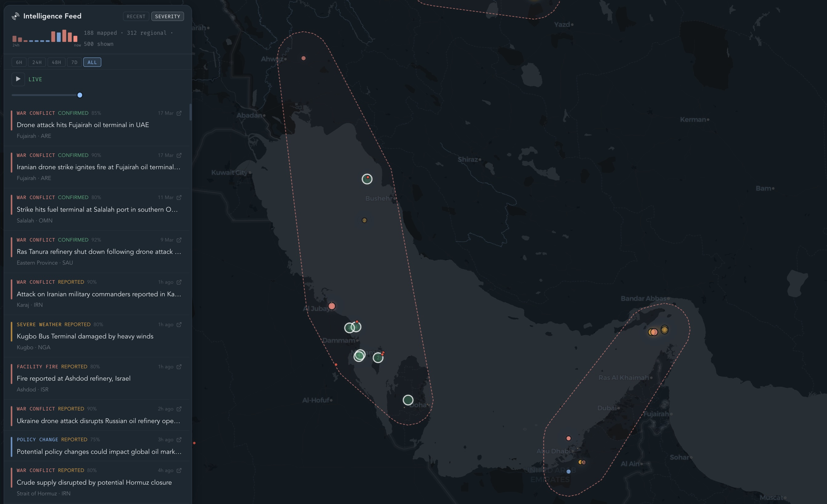This screenshot has width=827, height=504.
Task: Open external link for Iranian military commanders item
Action: point(179,282)
